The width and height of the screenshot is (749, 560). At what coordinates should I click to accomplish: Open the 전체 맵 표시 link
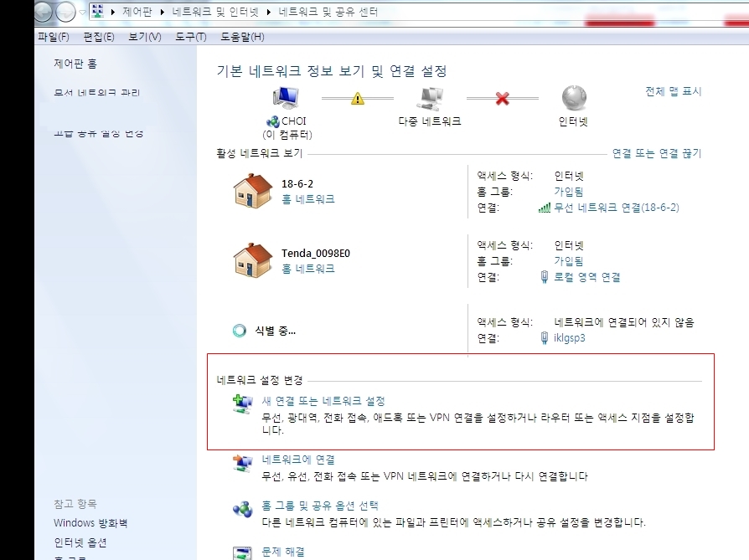(x=673, y=91)
